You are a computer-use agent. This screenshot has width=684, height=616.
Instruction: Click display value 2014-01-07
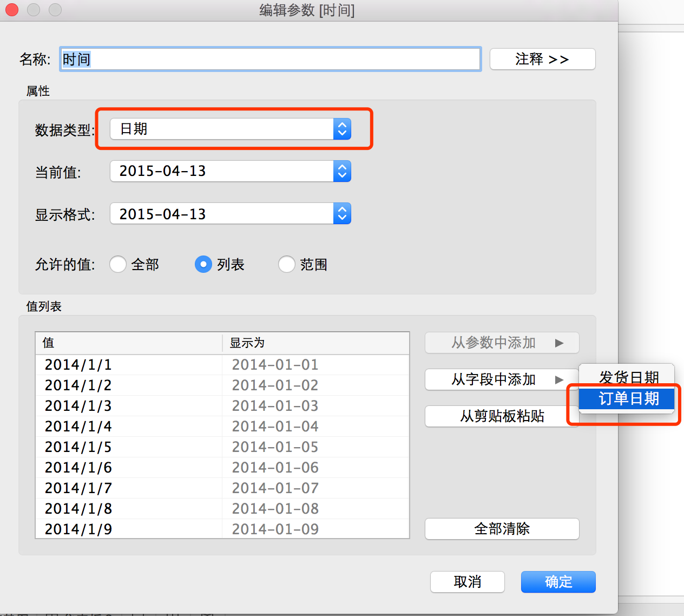pos(275,488)
